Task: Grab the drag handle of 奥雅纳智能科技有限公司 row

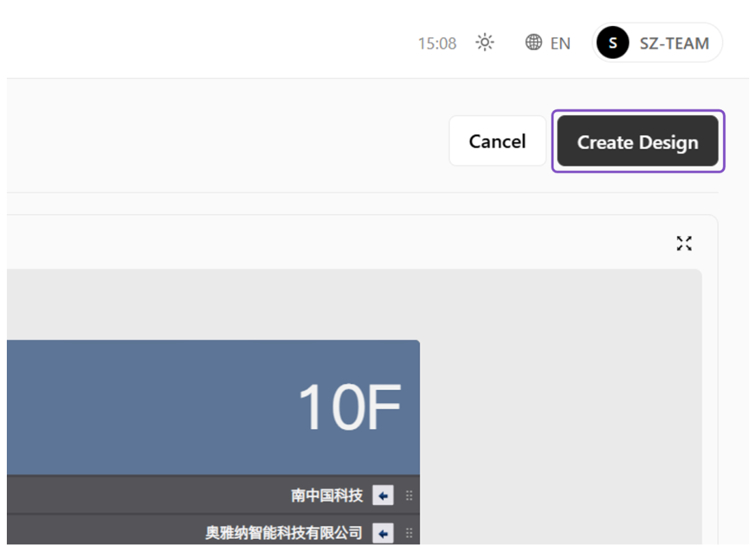Action: (409, 534)
